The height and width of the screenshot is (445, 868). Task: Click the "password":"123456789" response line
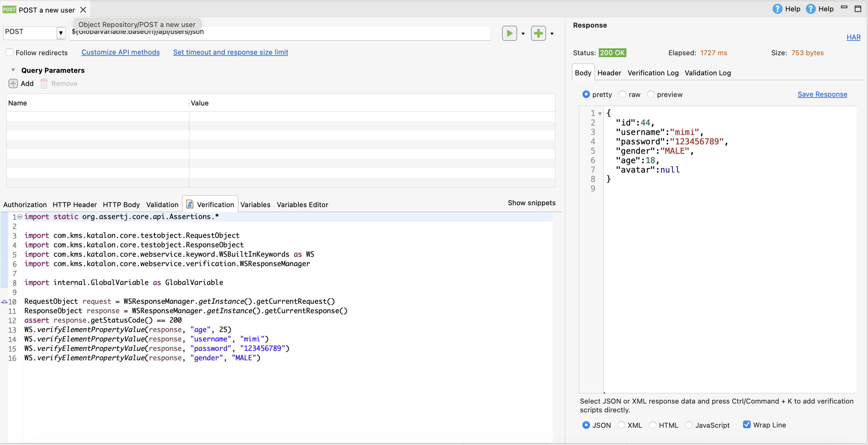point(672,142)
